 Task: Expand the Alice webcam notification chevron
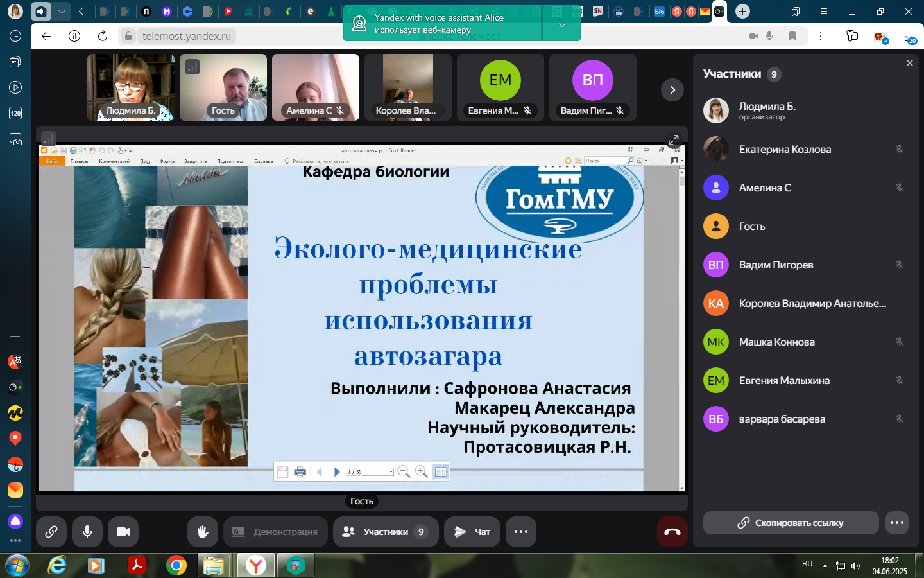561,24
